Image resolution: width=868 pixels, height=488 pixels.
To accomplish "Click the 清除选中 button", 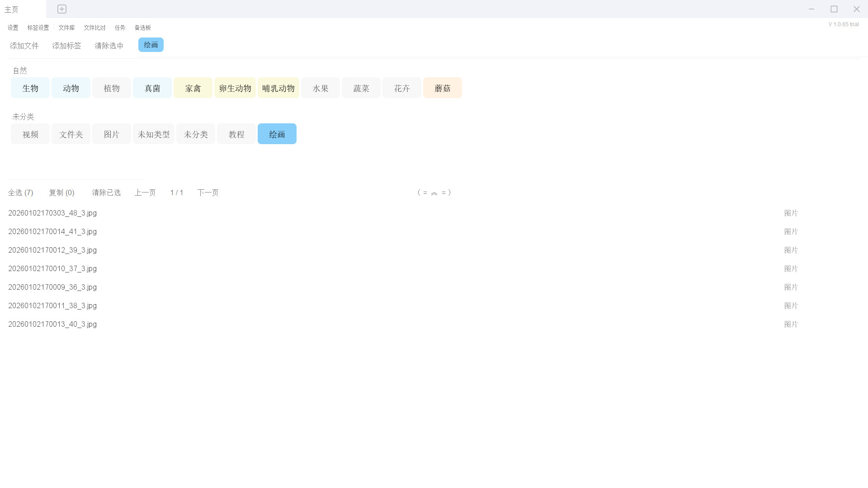I will [108, 45].
